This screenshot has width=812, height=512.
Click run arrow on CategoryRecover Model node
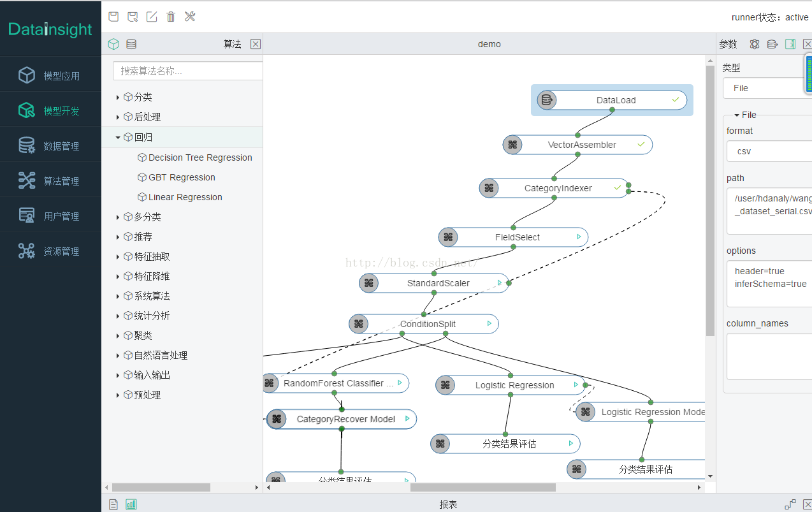[407, 419]
